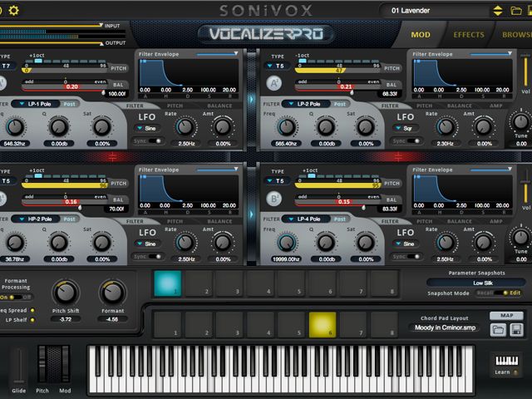Viewport: 532px width, 399px height.
Task: Open the HP-2 Pole filter type dropdown
Action: (36, 219)
